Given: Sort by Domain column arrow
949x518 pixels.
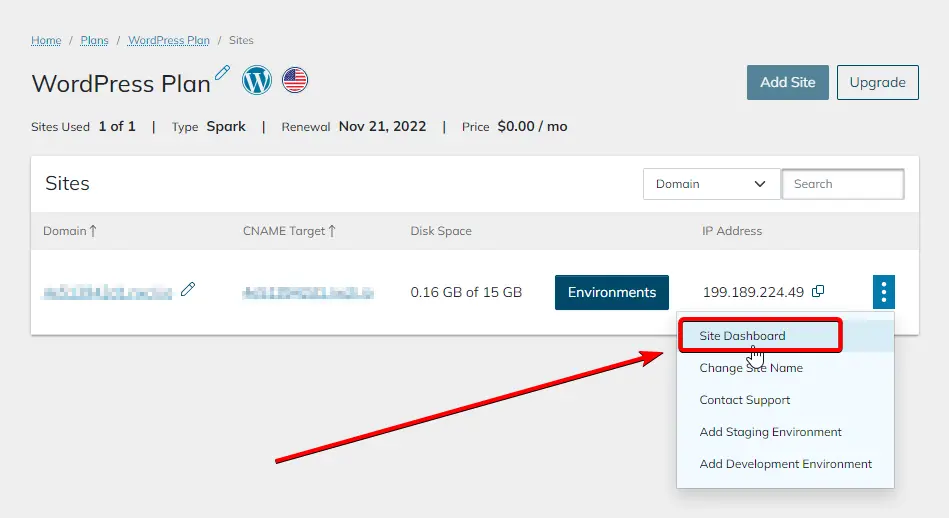Looking at the screenshot, I should coord(93,231).
